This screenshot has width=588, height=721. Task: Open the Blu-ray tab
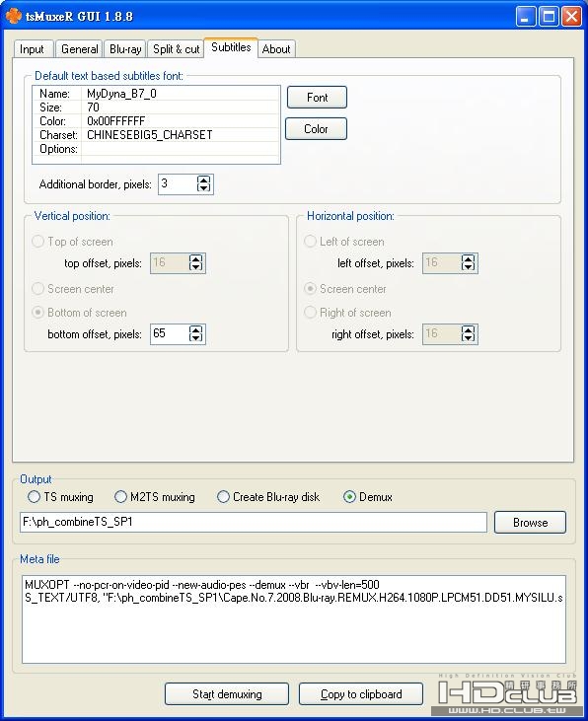point(125,49)
